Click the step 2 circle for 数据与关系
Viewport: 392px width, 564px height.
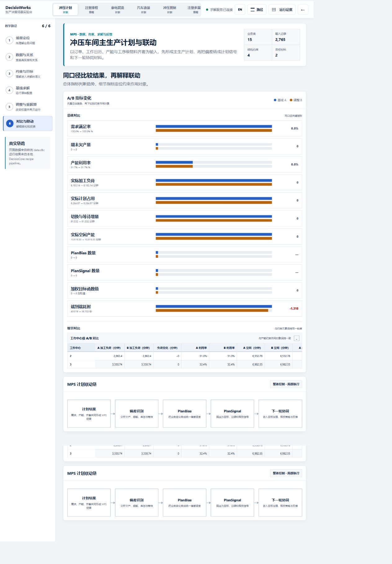coord(9,57)
